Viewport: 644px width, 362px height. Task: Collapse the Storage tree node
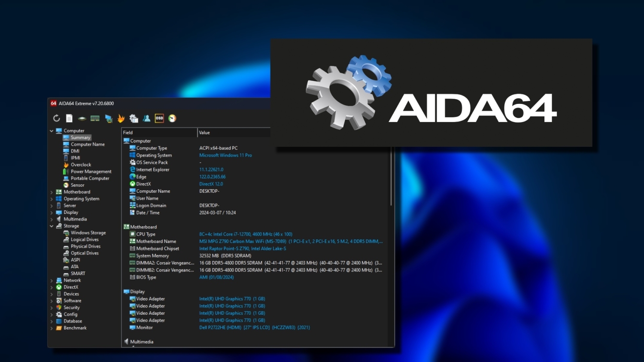(52, 226)
